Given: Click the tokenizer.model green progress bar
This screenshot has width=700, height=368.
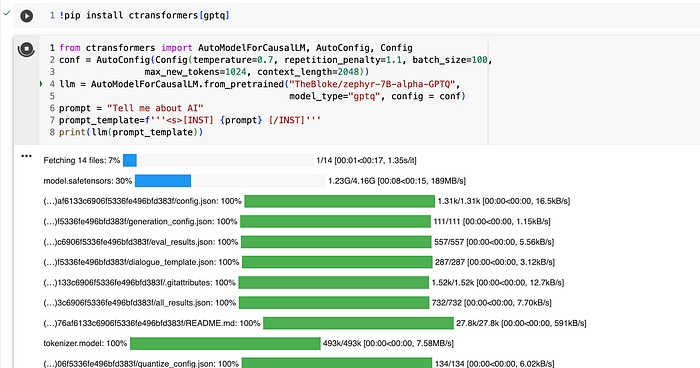Looking at the screenshot, I should pyautogui.click(x=225, y=343).
